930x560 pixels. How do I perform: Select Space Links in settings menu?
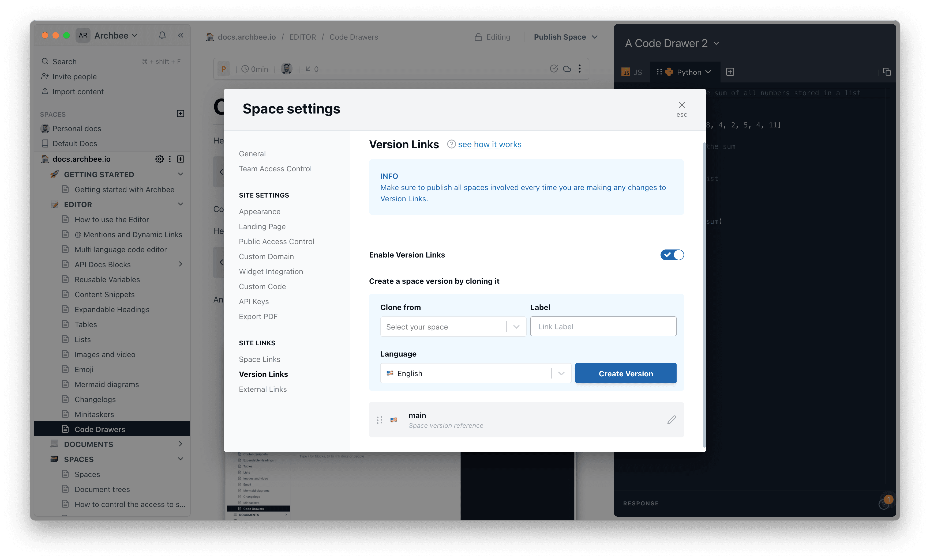tap(259, 360)
